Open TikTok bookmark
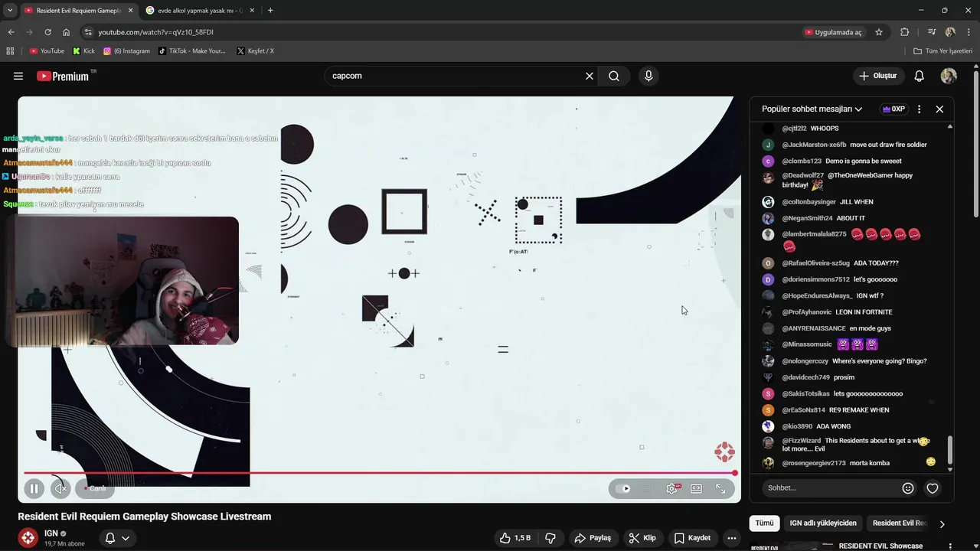 (191, 51)
